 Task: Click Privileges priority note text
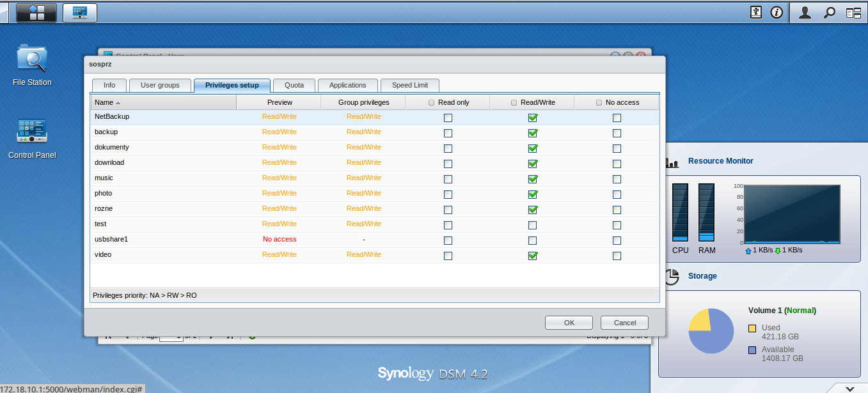tap(145, 296)
